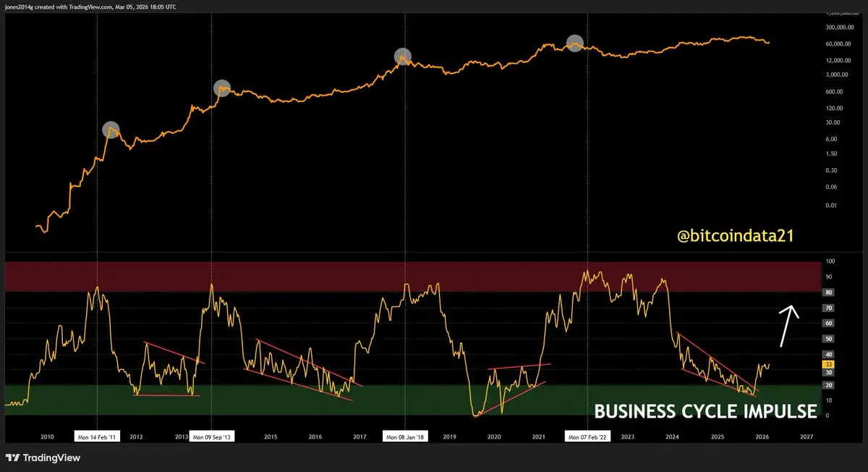Screen dimensions: 868x472
Task: Select the 'Mon 08 Jan '18' date label
Action: coord(405,437)
